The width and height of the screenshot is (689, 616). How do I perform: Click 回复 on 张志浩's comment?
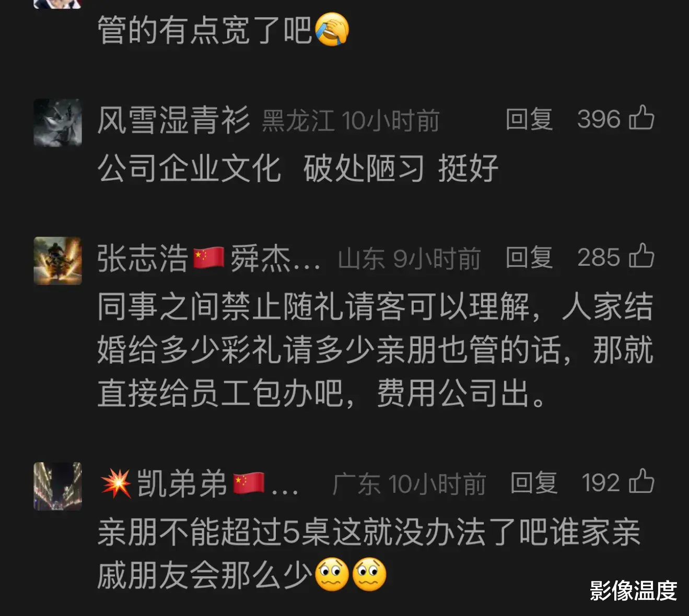529,258
